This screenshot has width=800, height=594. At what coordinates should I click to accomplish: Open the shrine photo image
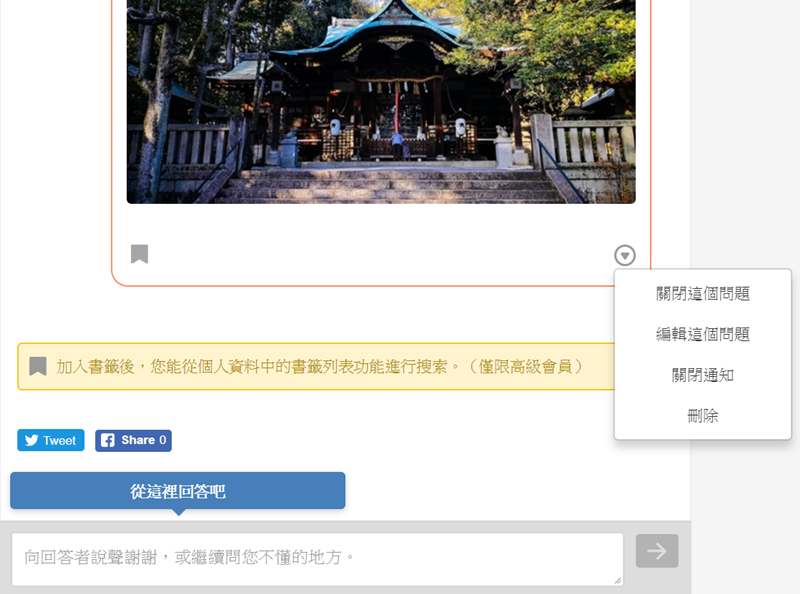click(381, 102)
